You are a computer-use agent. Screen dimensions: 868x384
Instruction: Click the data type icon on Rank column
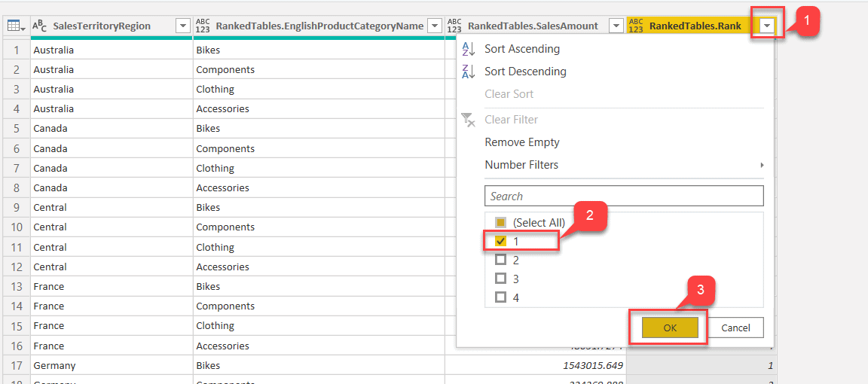pos(636,26)
